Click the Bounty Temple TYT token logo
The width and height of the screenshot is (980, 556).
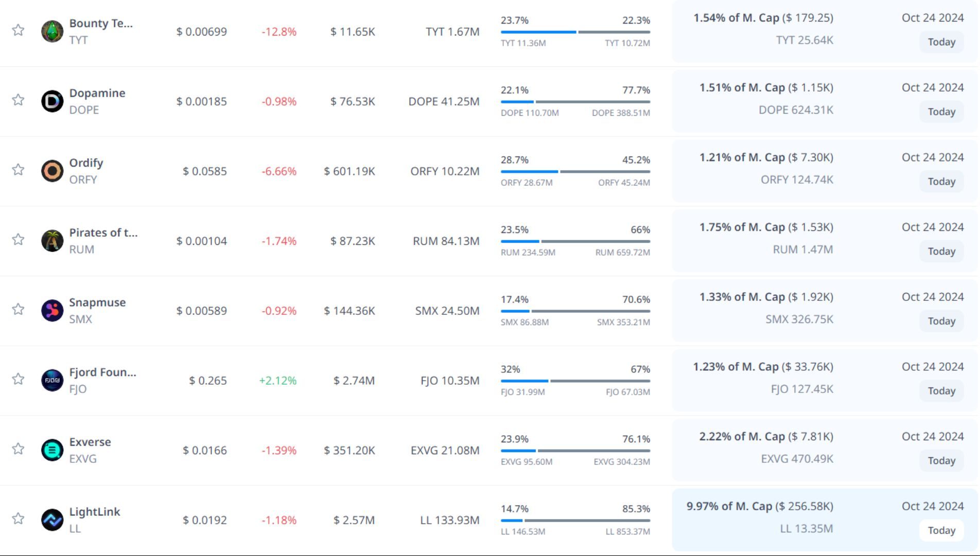[x=52, y=31]
